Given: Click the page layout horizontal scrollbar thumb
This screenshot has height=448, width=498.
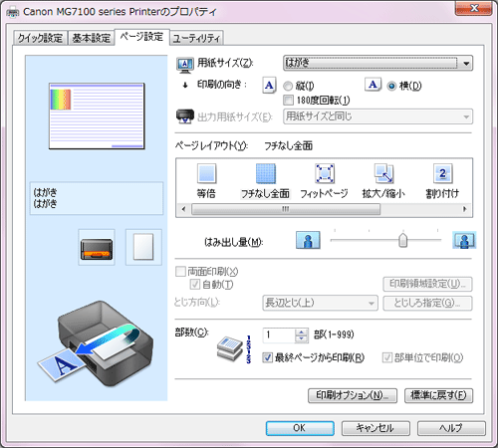Looking at the screenshot, I should coord(286,209).
